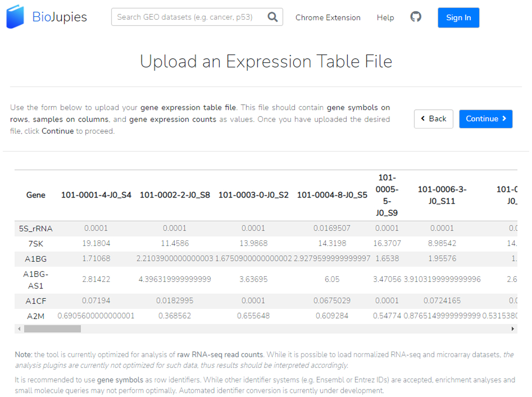Select value 0.0182995 in A1CF row
The image size is (532, 397).
175,300
